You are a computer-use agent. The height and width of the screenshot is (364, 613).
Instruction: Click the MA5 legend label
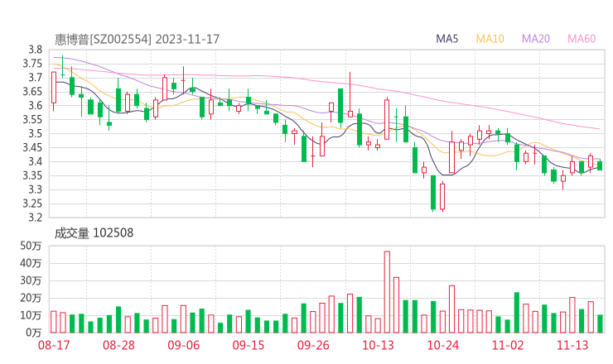446,39
